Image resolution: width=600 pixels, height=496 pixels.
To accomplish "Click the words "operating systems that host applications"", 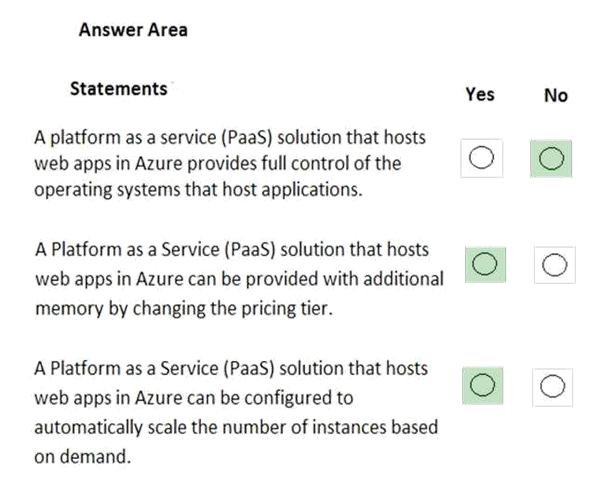I will (198, 190).
